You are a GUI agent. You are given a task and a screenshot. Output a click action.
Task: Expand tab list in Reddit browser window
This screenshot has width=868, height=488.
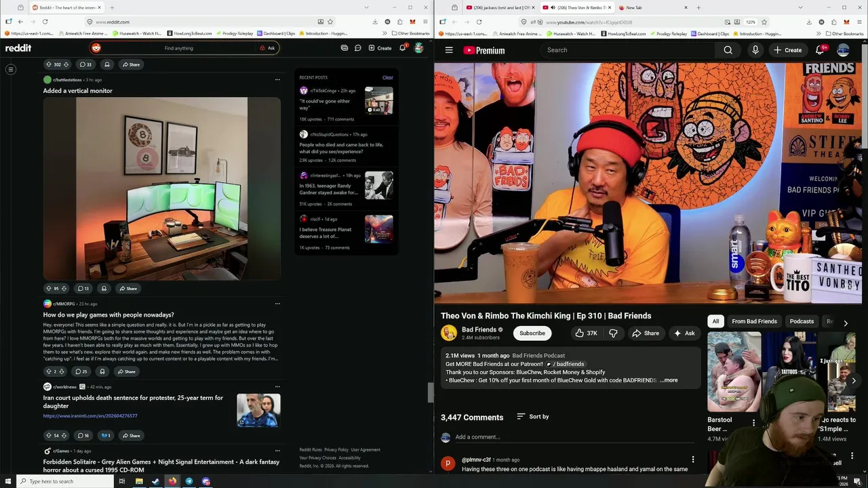[x=366, y=7]
